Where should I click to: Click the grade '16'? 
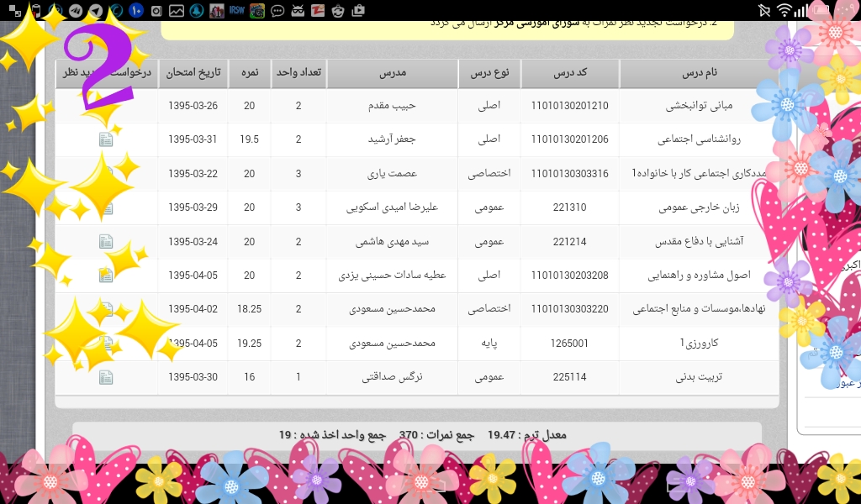249,377
